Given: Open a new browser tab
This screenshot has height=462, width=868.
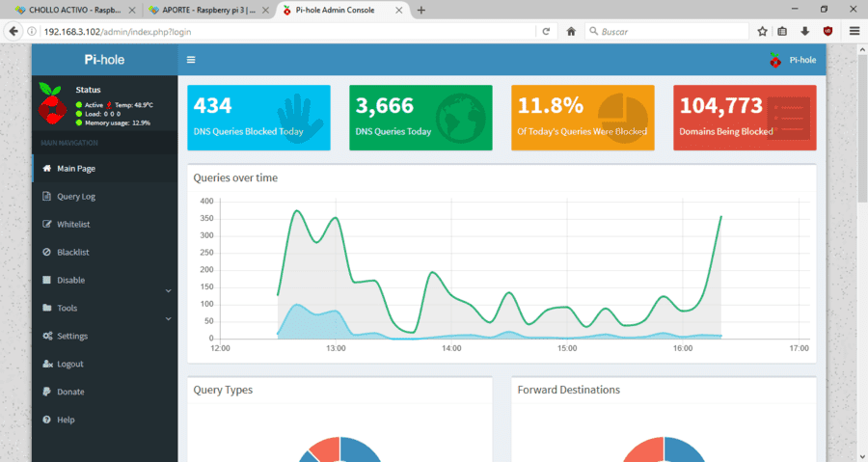Looking at the screenshot, I should point(421,10).
